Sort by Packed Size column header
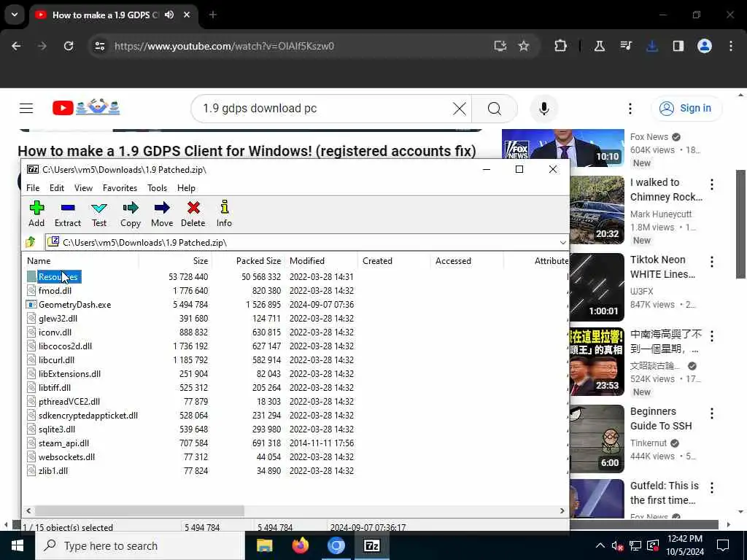The image size is (747, 560). [x=248, y=261]
